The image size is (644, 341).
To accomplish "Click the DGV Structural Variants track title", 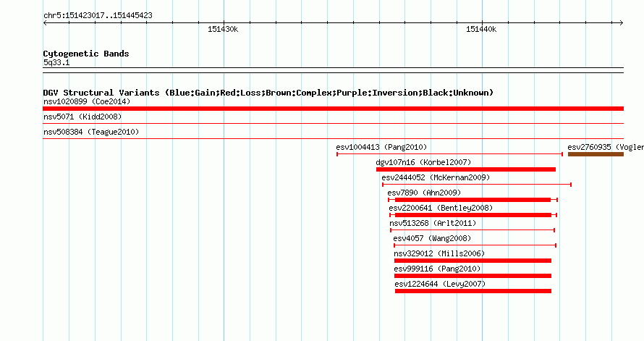I will (268, 93).
